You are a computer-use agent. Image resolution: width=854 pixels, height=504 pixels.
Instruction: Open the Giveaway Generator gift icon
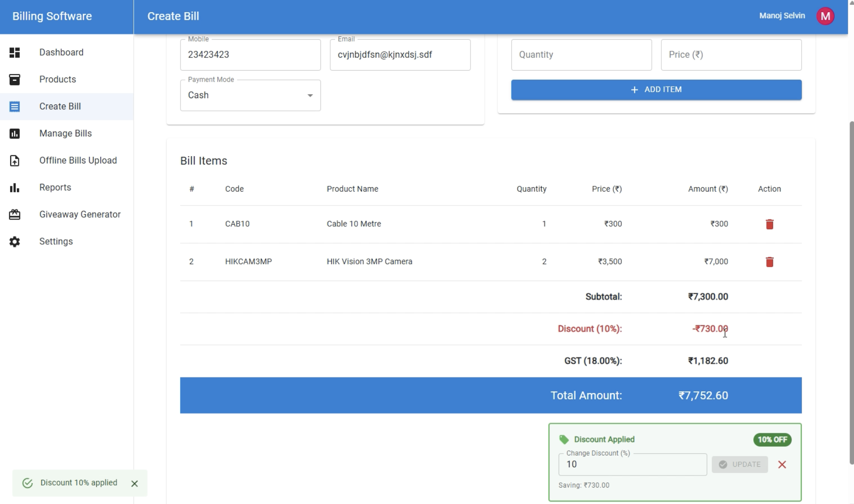point(15,214)
